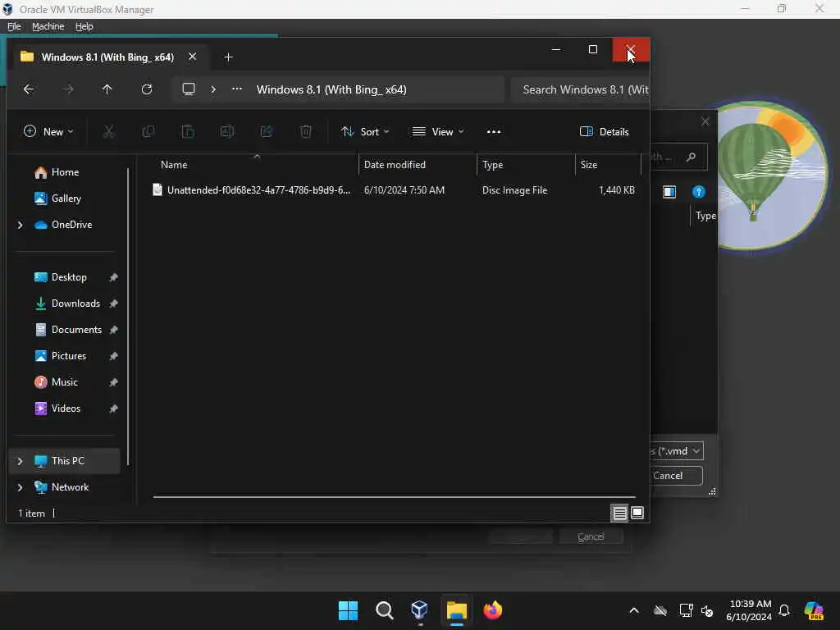Click the breadcrumb chevron after This PC icon
This screenshot has width=840, height=630.
tap(213, 89)
